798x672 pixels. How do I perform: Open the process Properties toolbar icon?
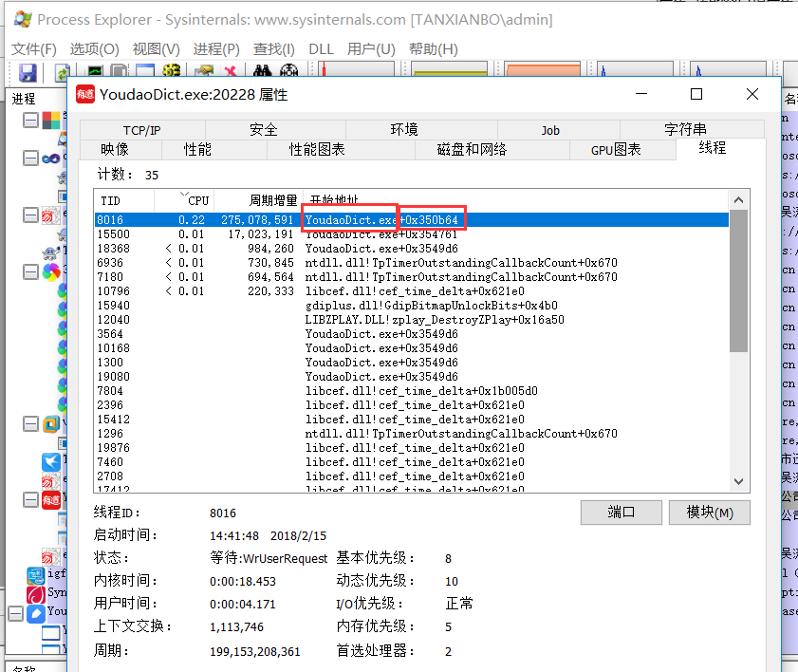tap(205, 71)
